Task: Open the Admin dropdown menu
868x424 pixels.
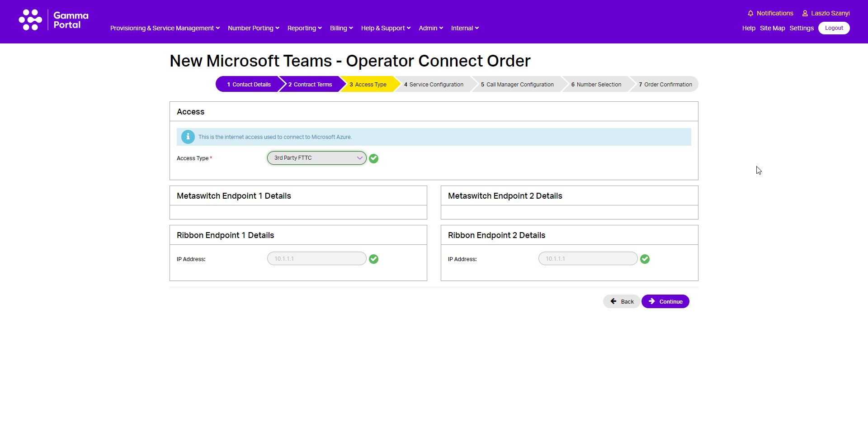Action: [431, 28]
